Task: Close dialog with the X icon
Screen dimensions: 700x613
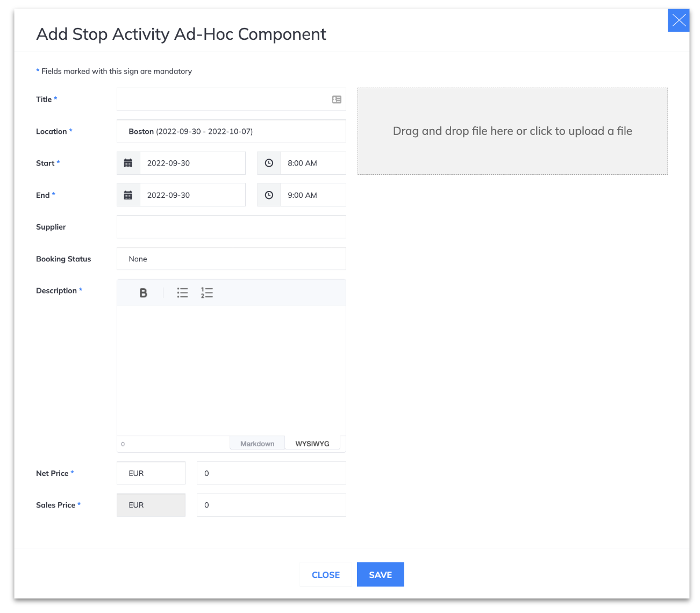Action: tap(678, 21)
